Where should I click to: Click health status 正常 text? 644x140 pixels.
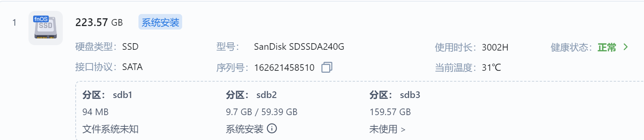(607, 47)
